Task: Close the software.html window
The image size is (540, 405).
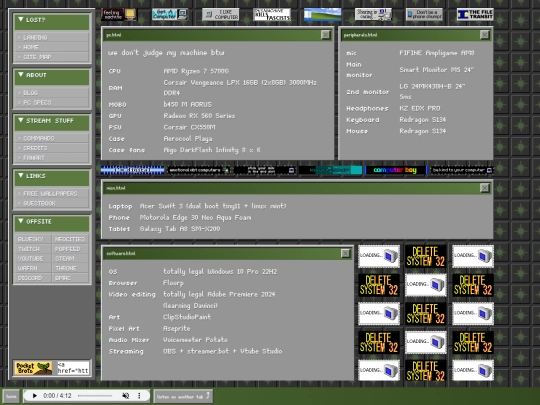Action: (345, 253)
